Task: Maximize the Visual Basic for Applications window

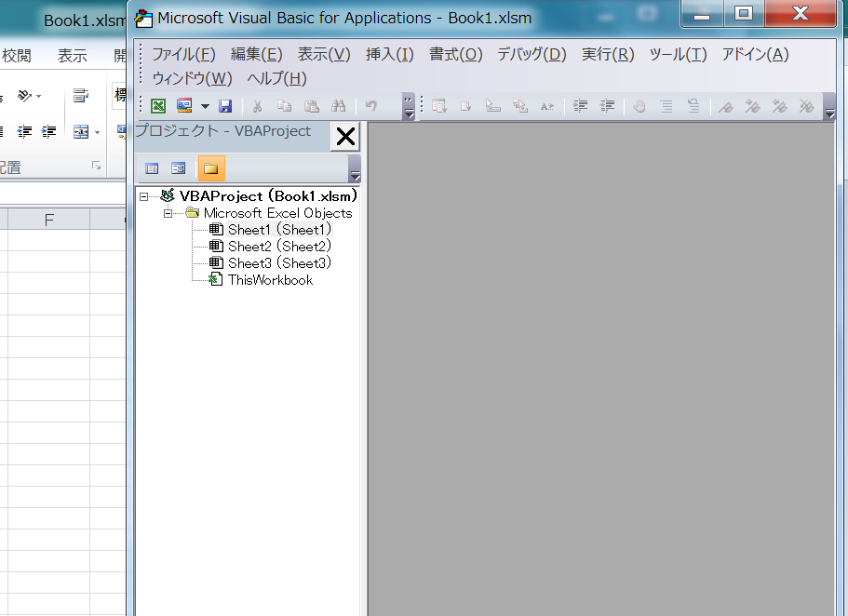Action: click(x=744, y=13)
